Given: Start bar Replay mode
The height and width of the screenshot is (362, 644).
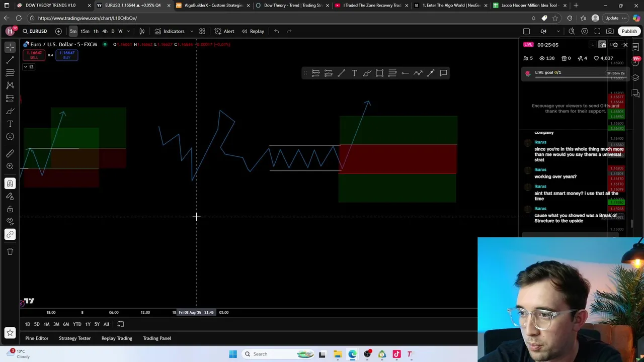Looking at the screenshot, I should 253,31.
